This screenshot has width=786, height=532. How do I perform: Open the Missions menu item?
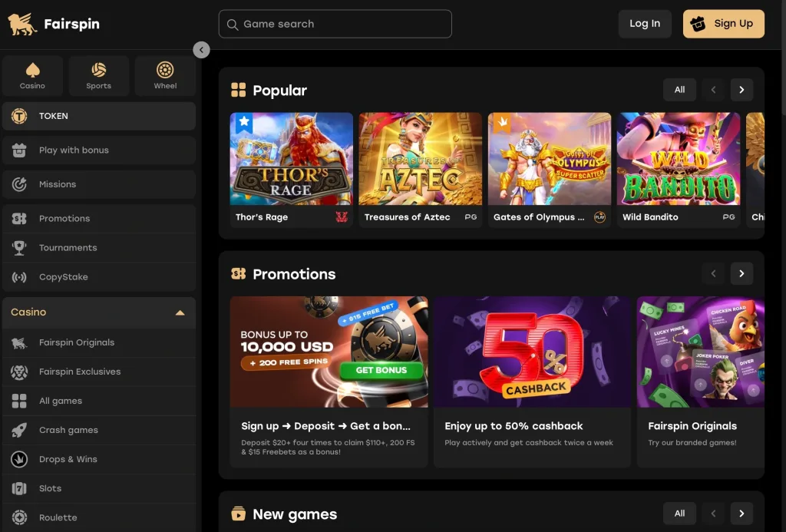pos(99,184)
